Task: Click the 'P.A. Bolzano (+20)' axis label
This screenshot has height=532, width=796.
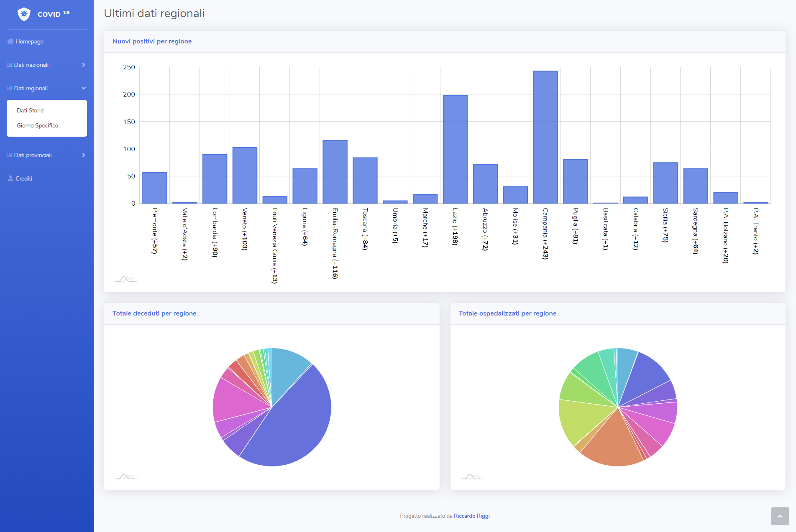Action: 726,236
